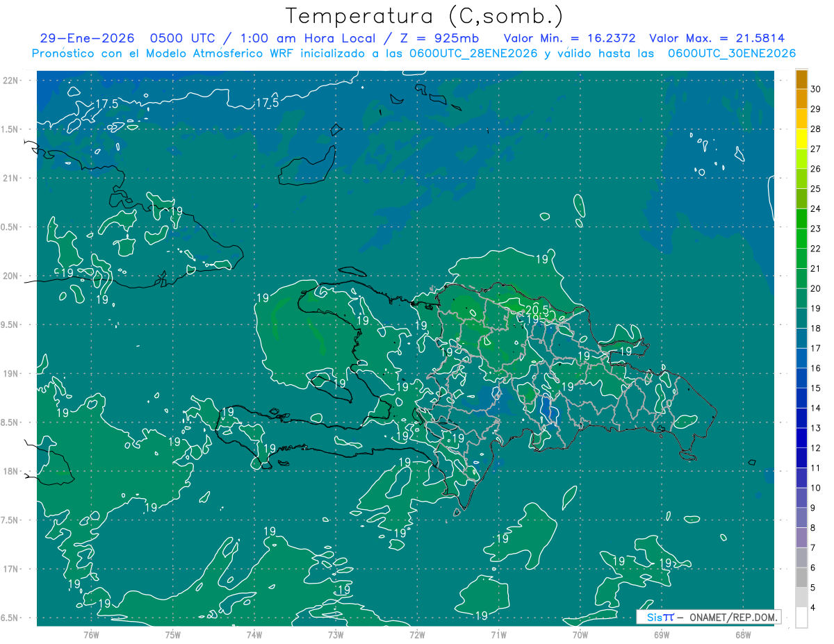Click the '71W' longitude axis label
The image size is (834, 644).
(498, 635)
